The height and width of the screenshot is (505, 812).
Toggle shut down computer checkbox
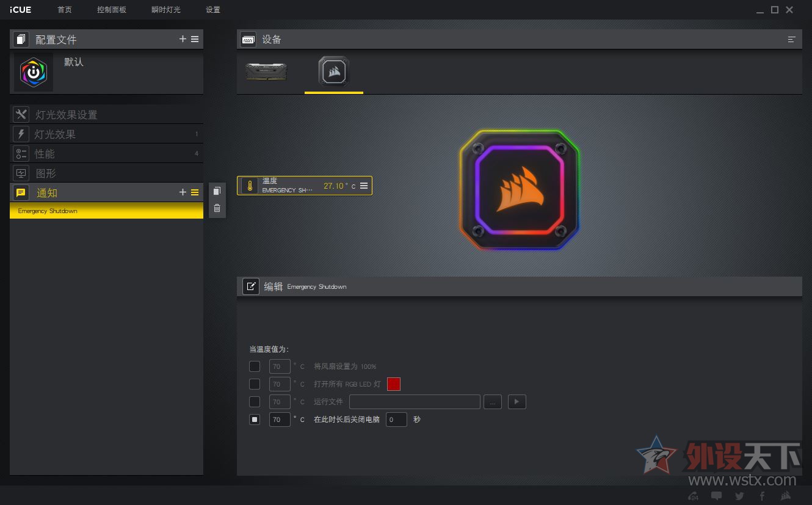[x=255, y=420]
